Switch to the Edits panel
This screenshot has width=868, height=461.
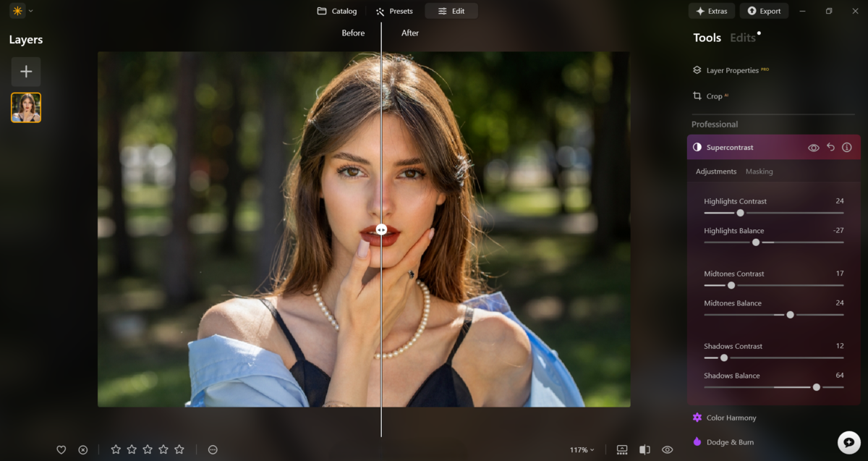coord(743,38)
